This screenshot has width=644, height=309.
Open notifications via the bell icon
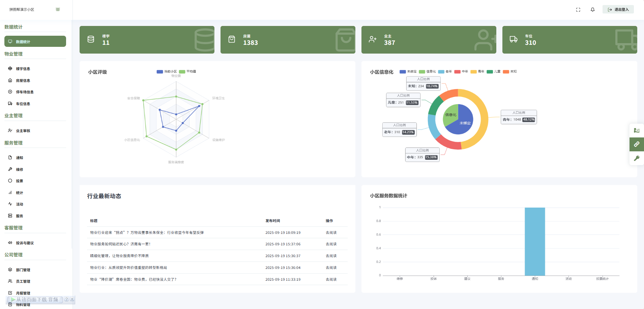click(x=592, y=10)
